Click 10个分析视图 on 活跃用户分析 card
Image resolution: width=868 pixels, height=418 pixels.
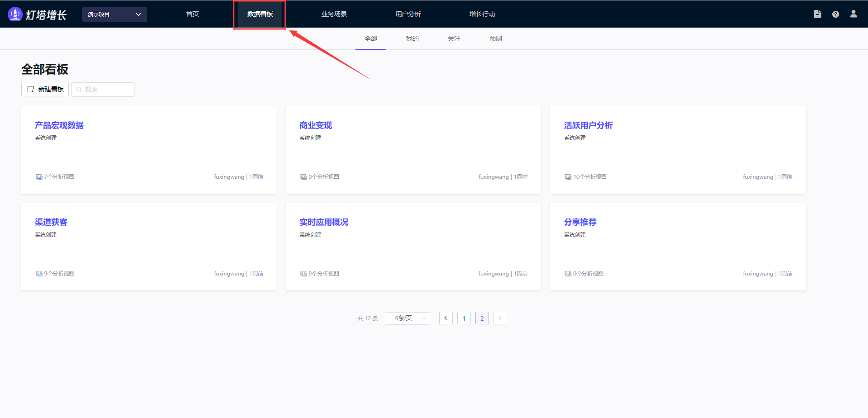tap(590, 177)
